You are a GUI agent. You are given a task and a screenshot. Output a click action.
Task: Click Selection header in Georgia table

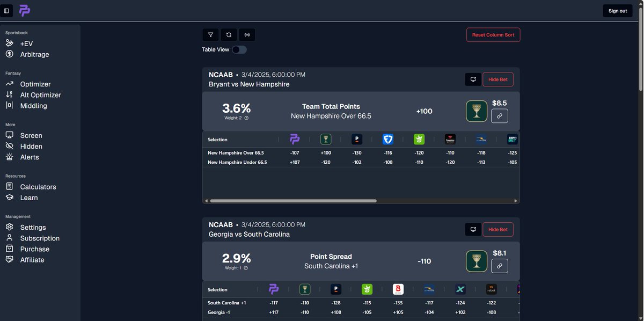(217, 289)
